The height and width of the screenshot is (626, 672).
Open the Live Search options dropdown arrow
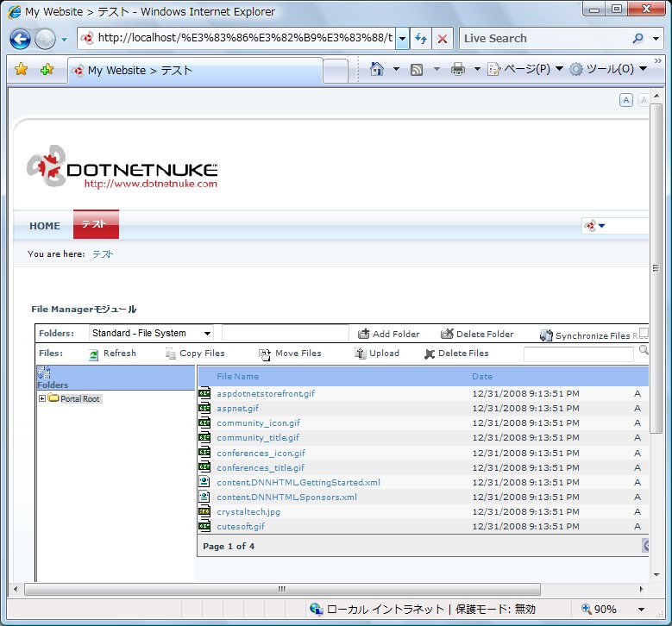coord(656,39)
